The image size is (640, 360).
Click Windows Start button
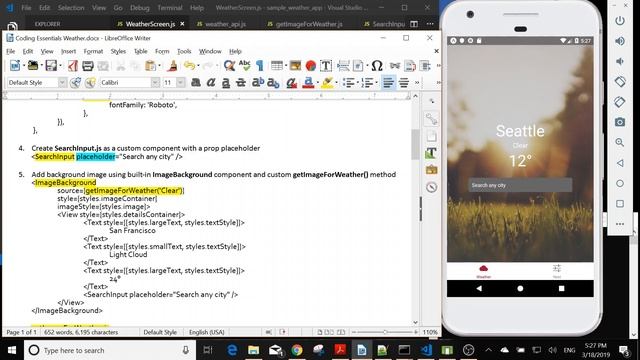[x=12, y=350]
